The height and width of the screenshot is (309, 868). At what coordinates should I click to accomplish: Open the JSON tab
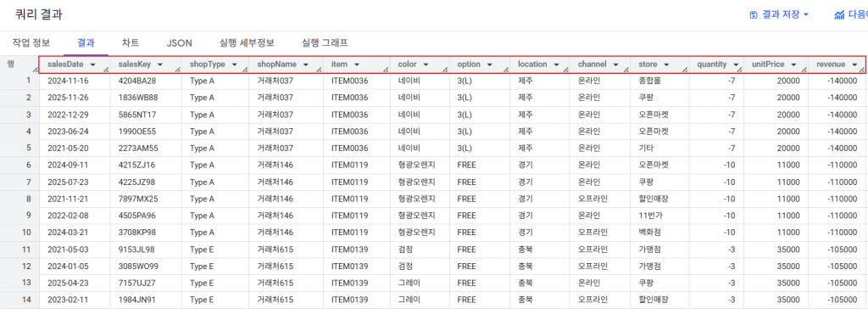tap(180, 42)
